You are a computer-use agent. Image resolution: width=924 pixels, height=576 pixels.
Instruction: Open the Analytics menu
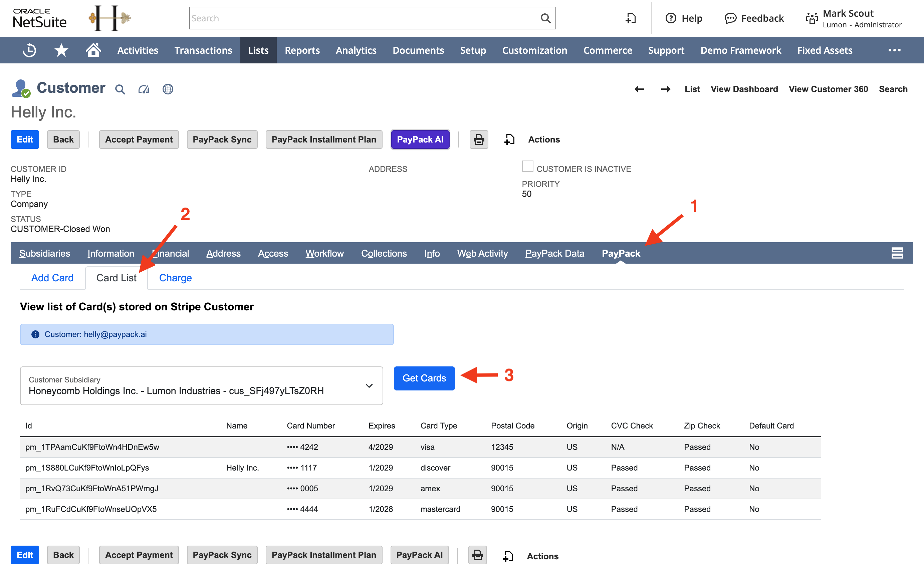coord(356,50)
